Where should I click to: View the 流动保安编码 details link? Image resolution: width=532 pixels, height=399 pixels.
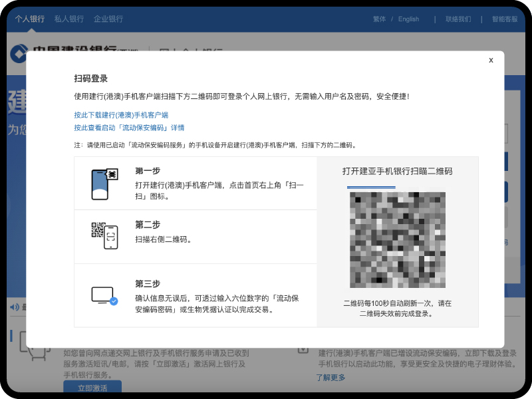pyautogui.click(x=129, y=128)
